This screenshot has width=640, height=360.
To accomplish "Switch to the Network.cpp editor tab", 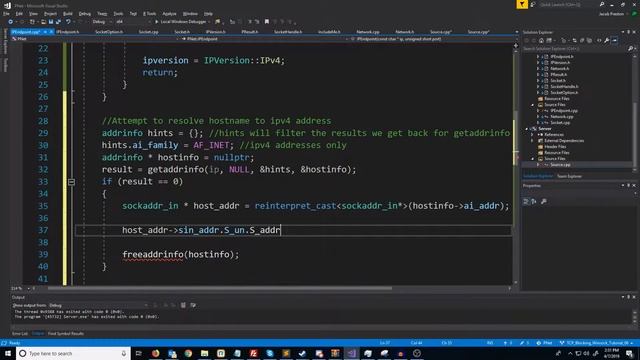I will coord(368,31).
